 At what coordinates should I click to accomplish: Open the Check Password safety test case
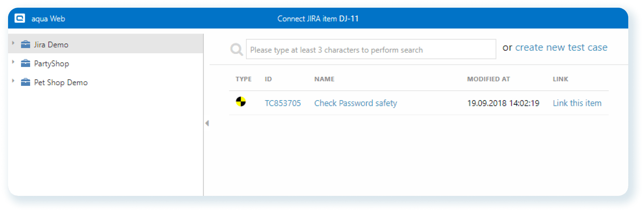point(355,103)
